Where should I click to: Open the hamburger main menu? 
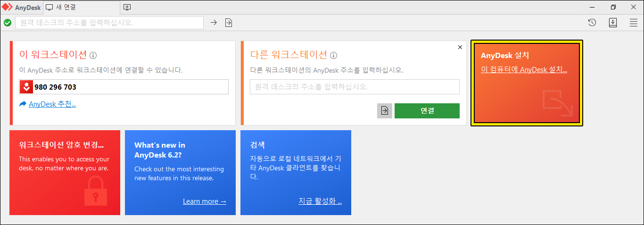(634, 23)
